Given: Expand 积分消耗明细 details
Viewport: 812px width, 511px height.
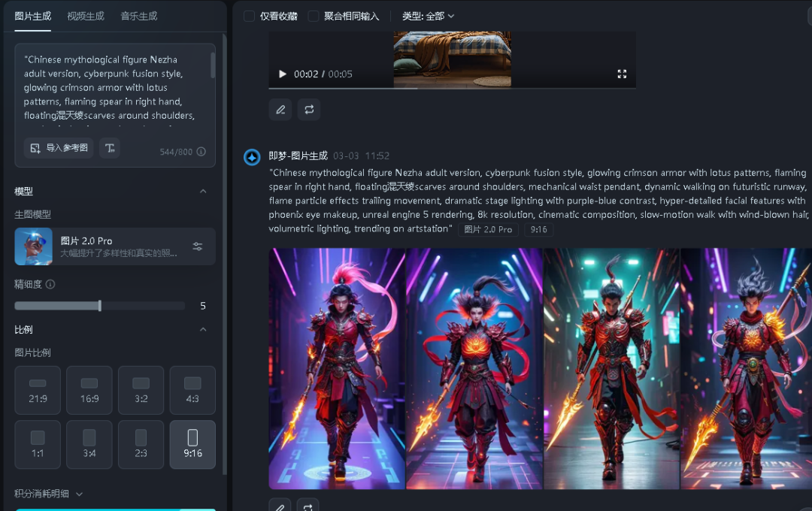Looking at the screenshot, I should [49, 494].
